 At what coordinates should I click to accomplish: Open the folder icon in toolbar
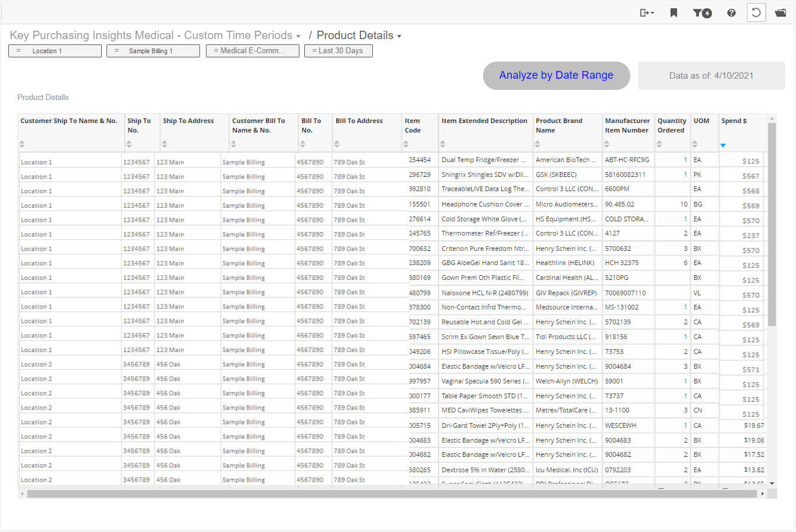(x=781, y=12)
